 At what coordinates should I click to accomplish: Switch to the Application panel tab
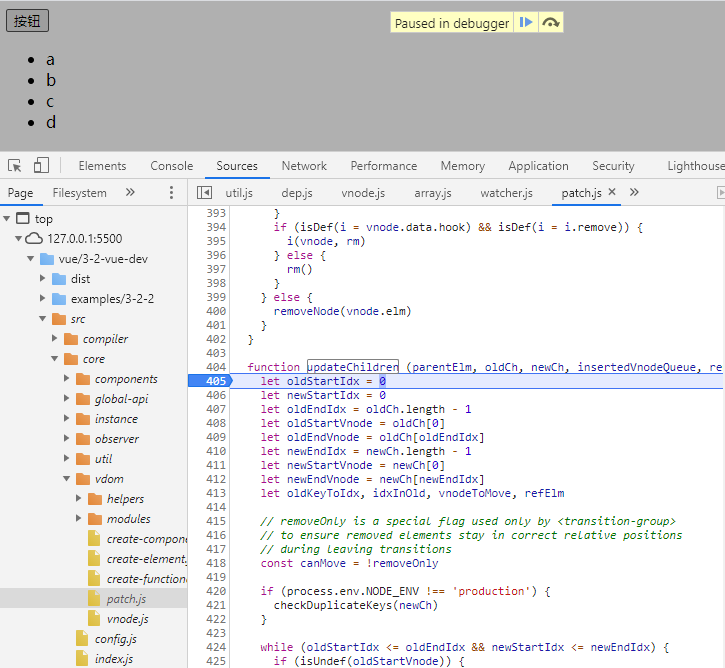(x=539, y=166)
